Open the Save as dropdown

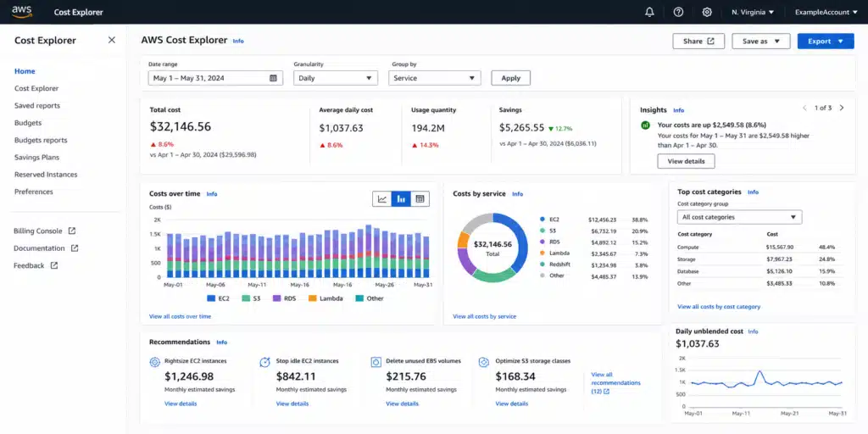click(760, 41)
